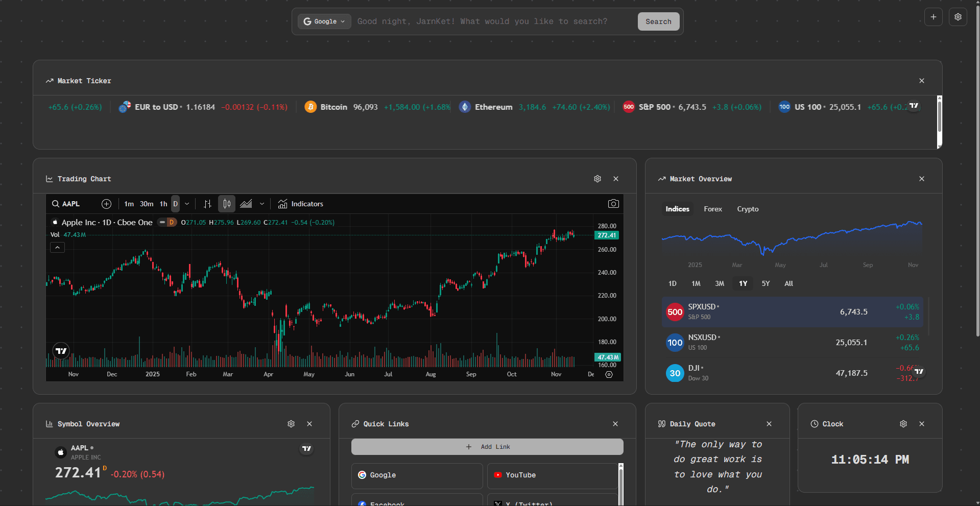Image resolution: width=980 pixels, height=506 pixels.
Task: Open the Symbol Overview settings gear
Action: point(291,424)
